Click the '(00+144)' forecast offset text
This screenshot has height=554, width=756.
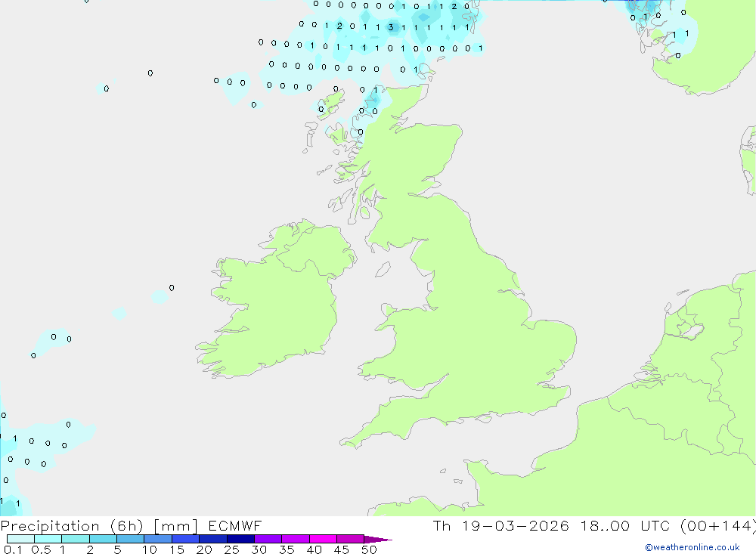pos(717,526)
